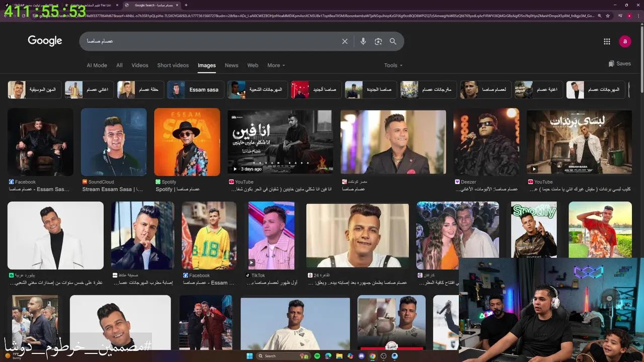Screen dimensions: 644x362
Task: Open Microsoft Edge from the taskbar
Action: (328, 356)
